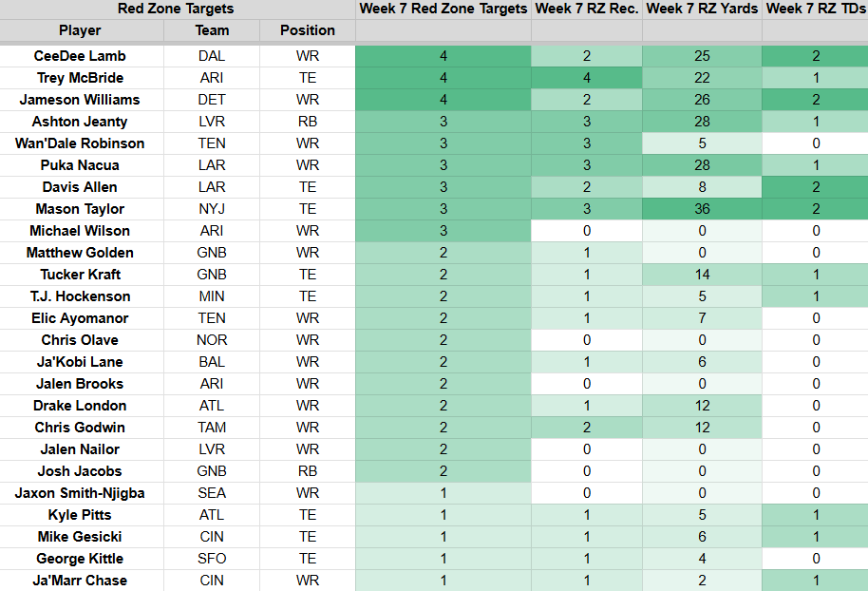Screen dimensions: 868x591
Task: Click Jameson Williams' 4 targets cell
Action: pos(443,100)
